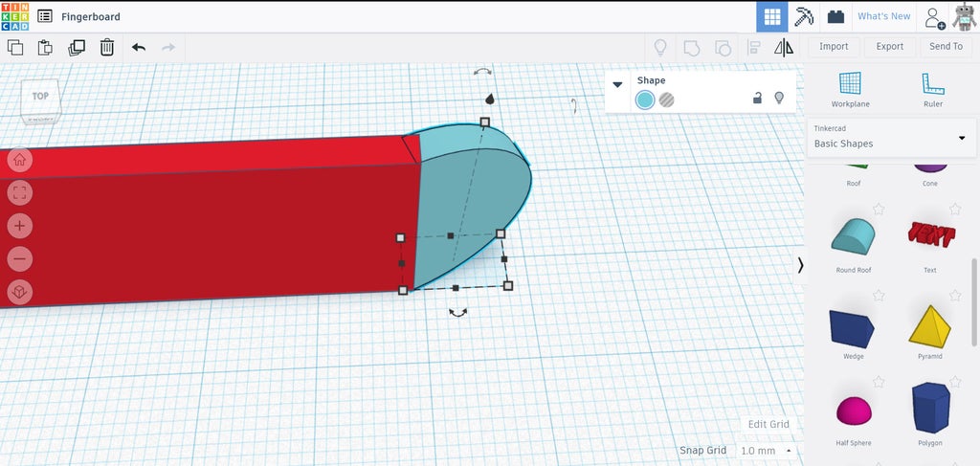Viewport: 980px width, 466px height.
Task: Favorite the Half Sphere star
Action: click(x=879, y=381)
